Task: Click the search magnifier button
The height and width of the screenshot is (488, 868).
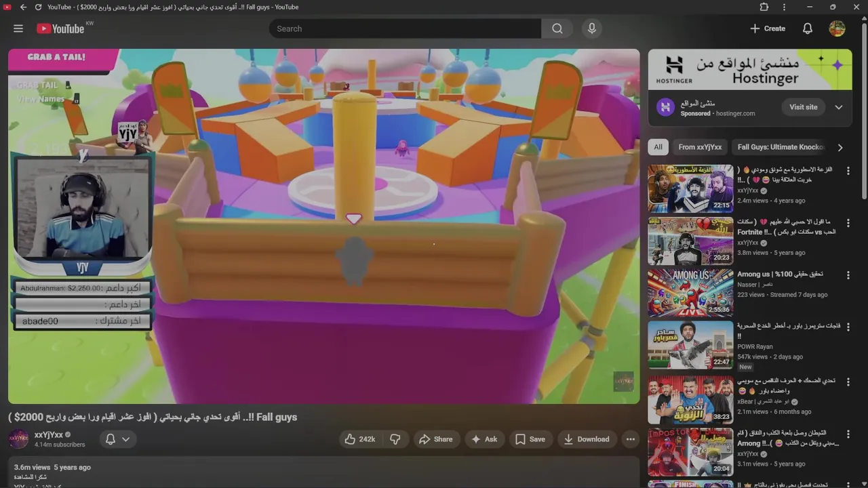Action: pos(557,28)
